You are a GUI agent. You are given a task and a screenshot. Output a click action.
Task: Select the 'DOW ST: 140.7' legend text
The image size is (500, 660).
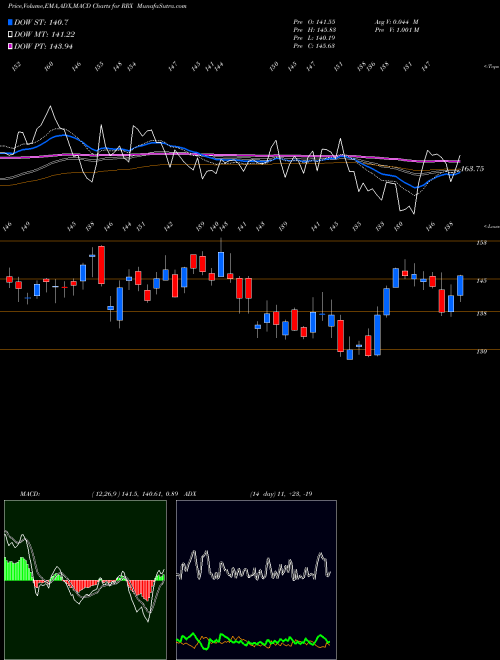[x=41, y=23]
